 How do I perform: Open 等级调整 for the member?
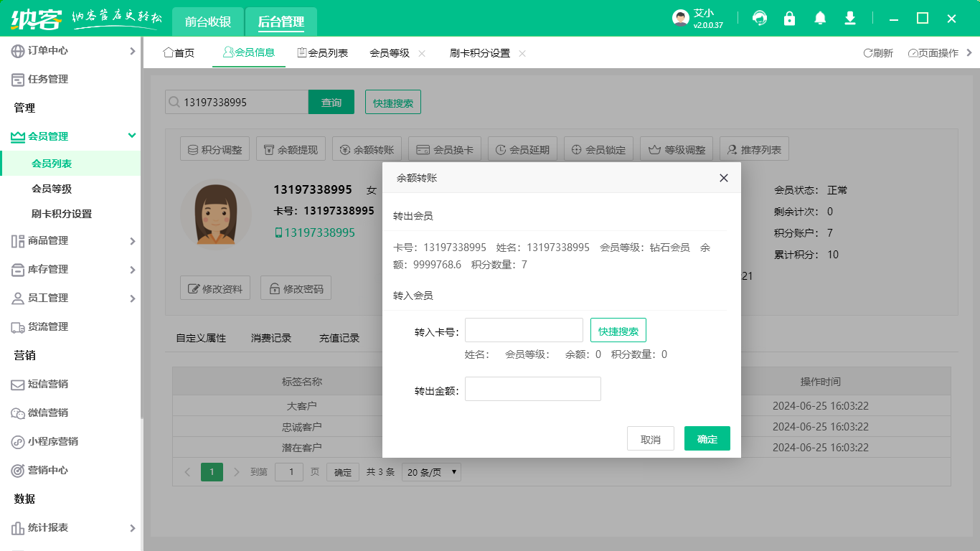(675, 149)
